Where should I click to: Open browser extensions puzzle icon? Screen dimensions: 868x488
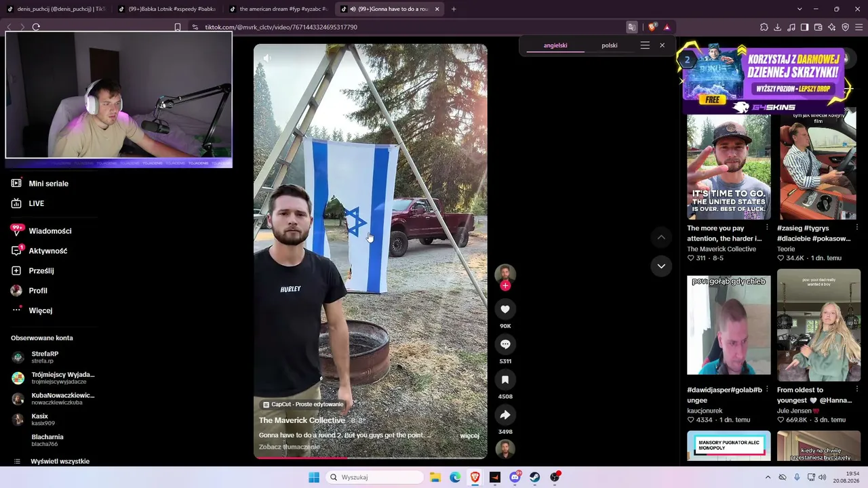tap(764, 27)
